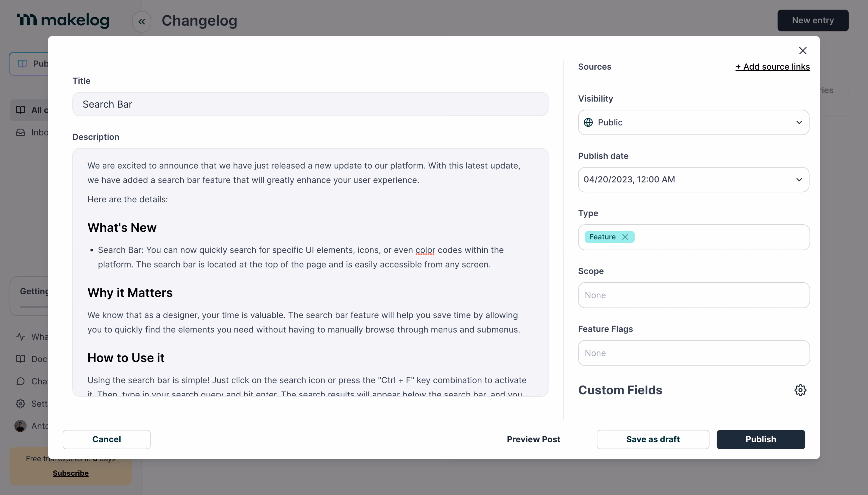Click the Custom Fields settings gear icon
This screenshot has height=495, width=868.
[x=800, y=390]
